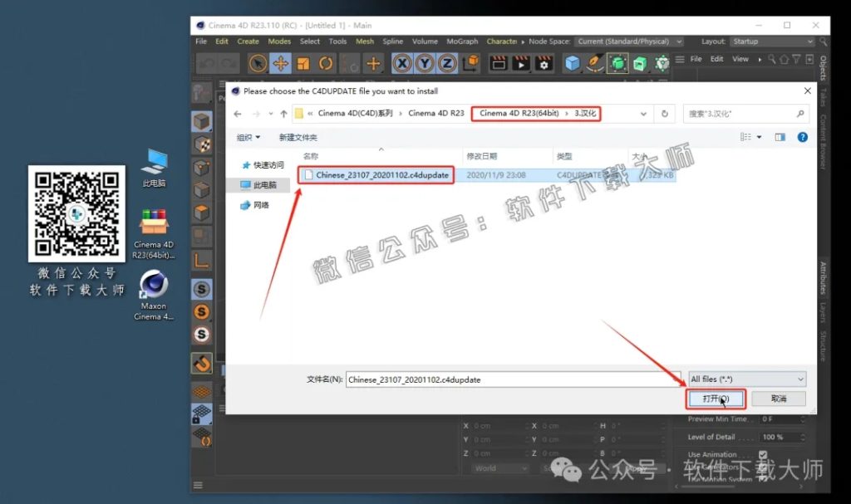Select the Scale tool icon

tap(303, 63)
